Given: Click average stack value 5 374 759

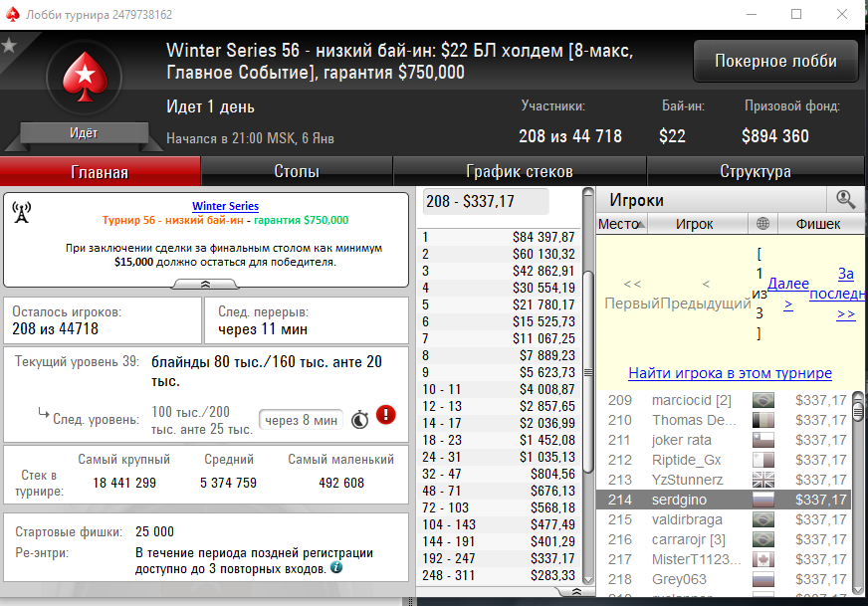Looking at the screenshot, I should (229, 484).
